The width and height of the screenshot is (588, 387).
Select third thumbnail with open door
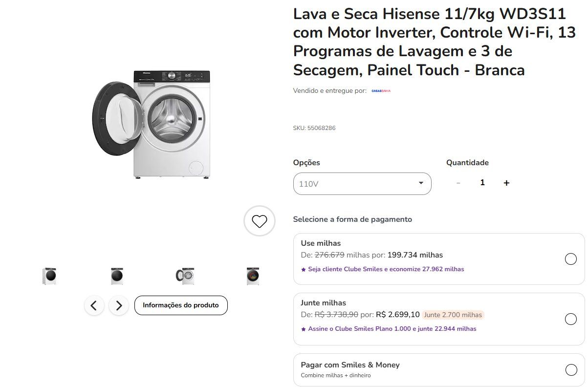tap(185, 276)
